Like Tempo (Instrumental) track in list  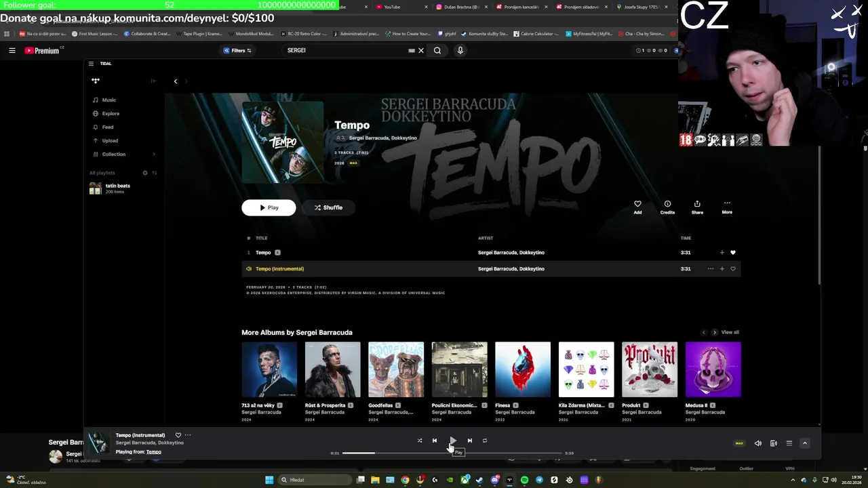click(732, 269)
